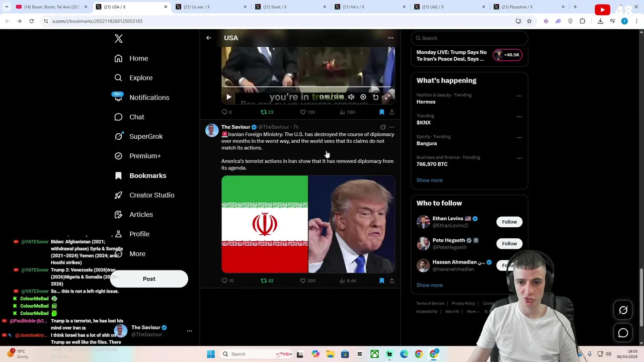Open account switcher menu for The Saviour

pos(189,331)
